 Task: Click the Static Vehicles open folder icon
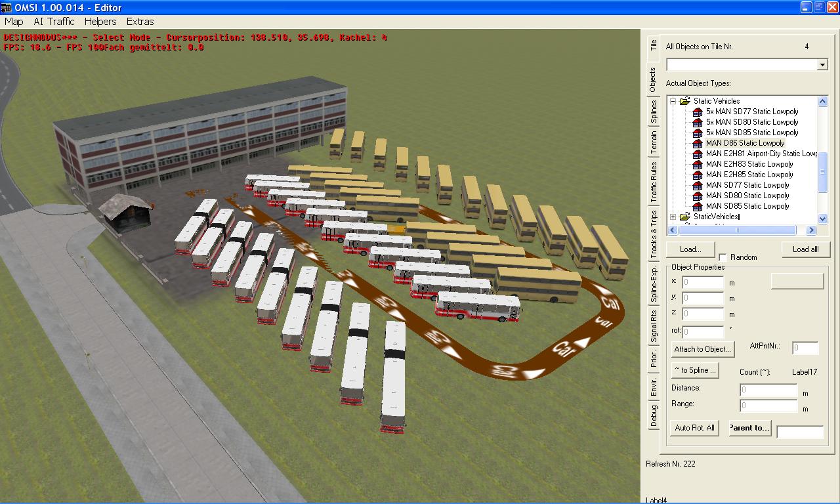685,101
